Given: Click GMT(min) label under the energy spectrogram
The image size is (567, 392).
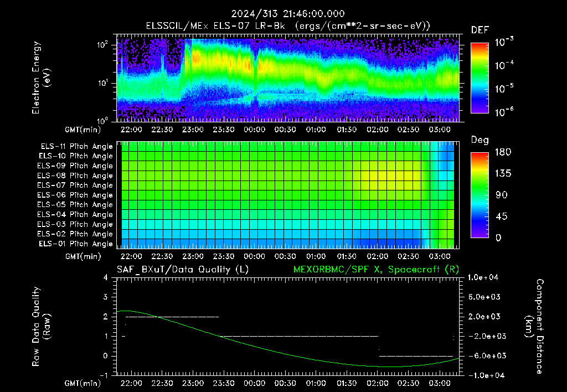Looking at the screenshot, I should [x=83, y=130].
